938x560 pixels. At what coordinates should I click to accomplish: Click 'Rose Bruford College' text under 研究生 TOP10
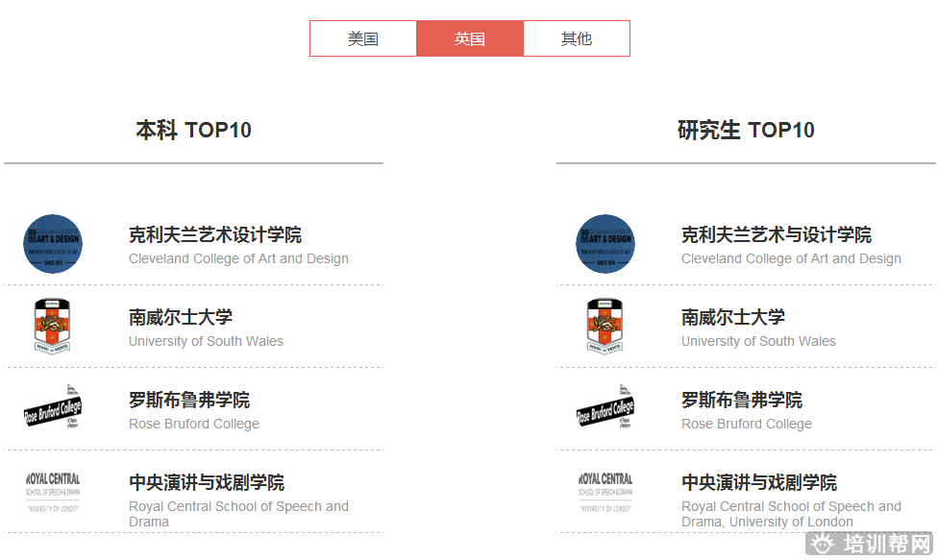pyautogui.click(x=747, y=424)
